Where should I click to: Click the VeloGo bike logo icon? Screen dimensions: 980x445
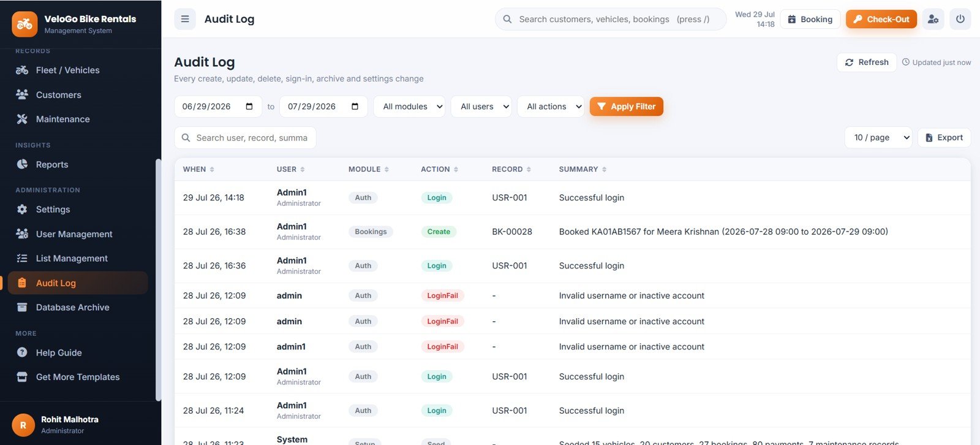click(x=24, y=24)
